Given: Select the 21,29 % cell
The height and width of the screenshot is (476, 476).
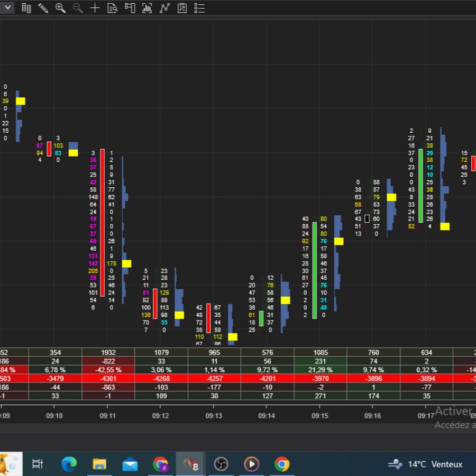Looking at the screenshot, I should point(321,370).
